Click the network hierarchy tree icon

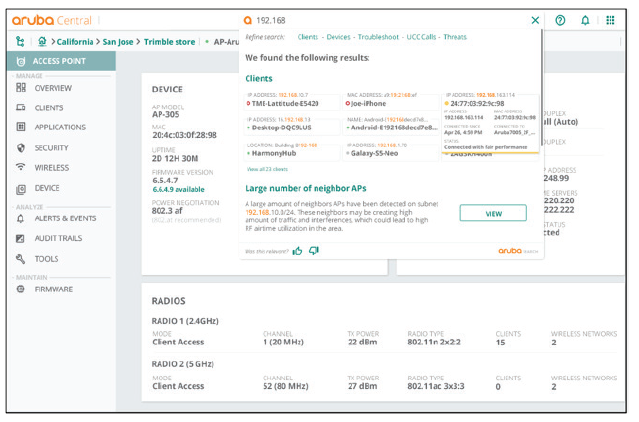[x=20, y=41]
